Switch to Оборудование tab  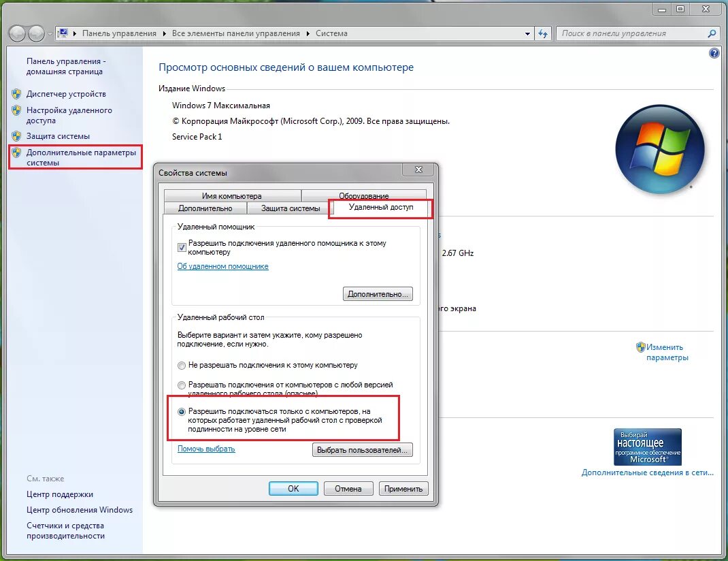[x=364, y=195]
